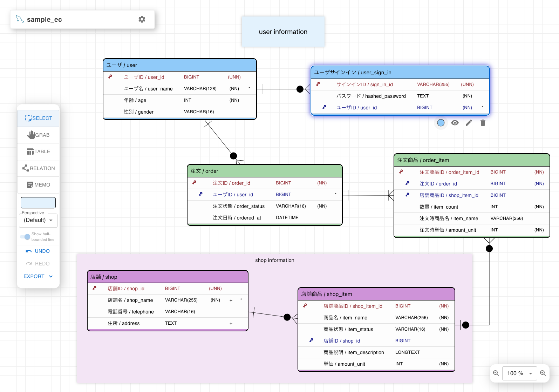Click the パスワード / hashed_password column row

[400, 96]
